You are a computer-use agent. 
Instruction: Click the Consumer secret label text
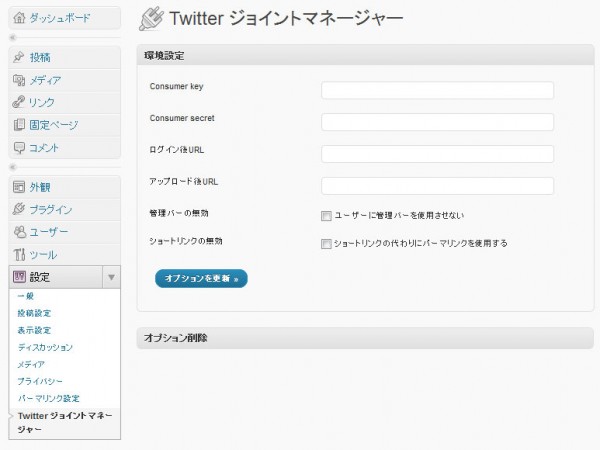click(182, 118)
